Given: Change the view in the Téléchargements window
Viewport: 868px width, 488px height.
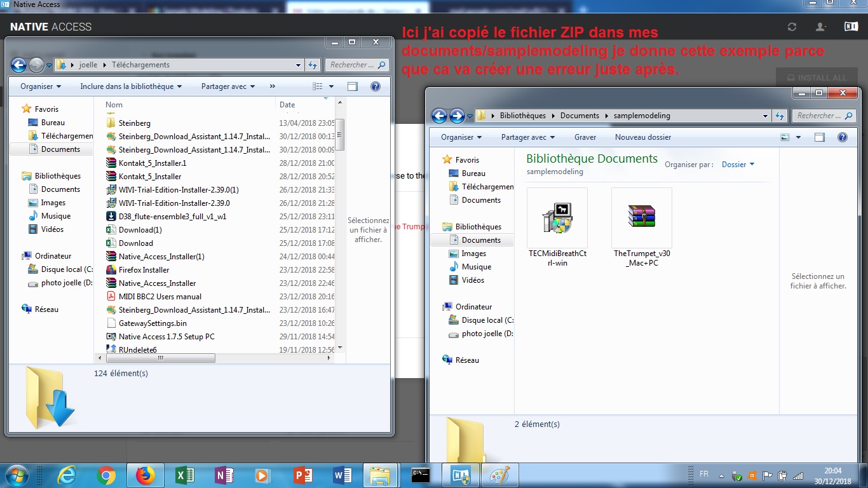Looking at the screenshot, I should (318, 86).
